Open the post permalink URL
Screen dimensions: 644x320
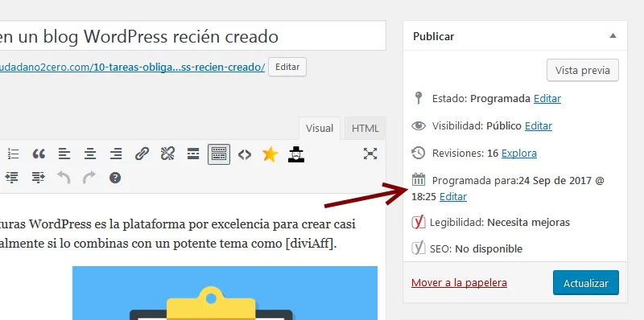tap(132, 67)
